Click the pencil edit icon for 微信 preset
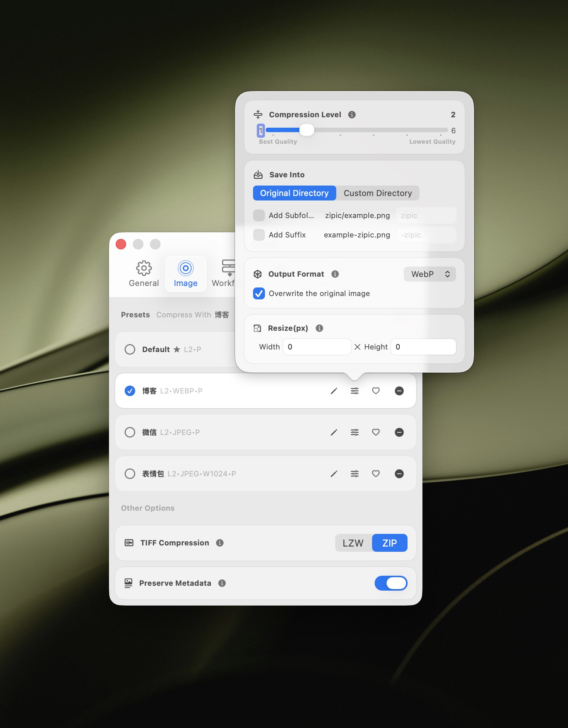The height and width of the screenshot is (728, 568). click(x=334, y=432)
